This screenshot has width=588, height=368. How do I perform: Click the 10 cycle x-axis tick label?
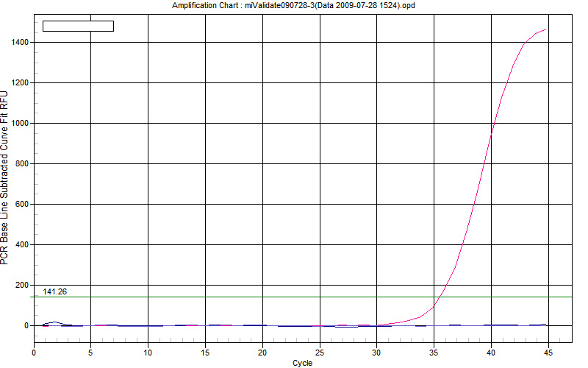pos(148,353)
